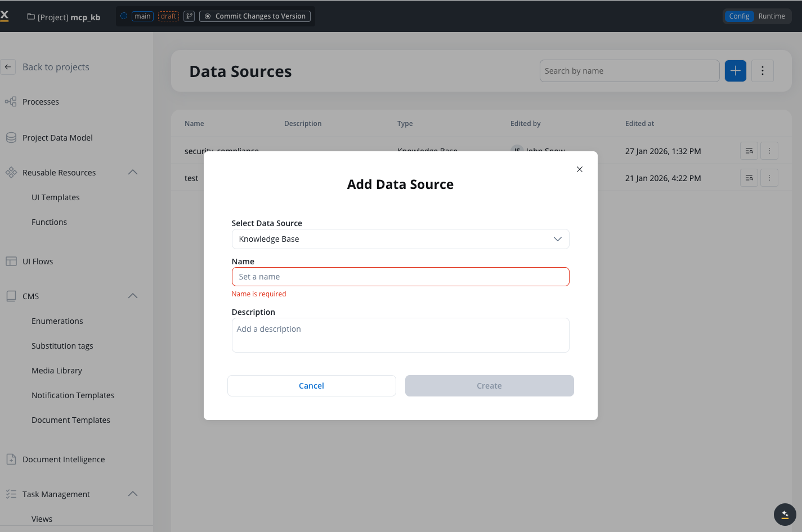Viewport: 802px width, 532px height.
Task: Switch to Runtime mode
Action: [771, 16]
